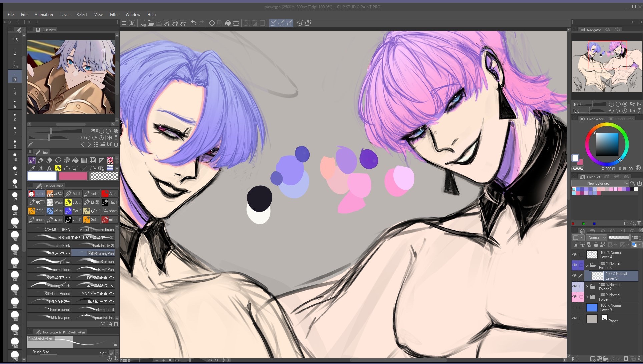Select the Fill bucket tool
The width and height of the screenshot is (643, 364).
(x=75, y=160)
